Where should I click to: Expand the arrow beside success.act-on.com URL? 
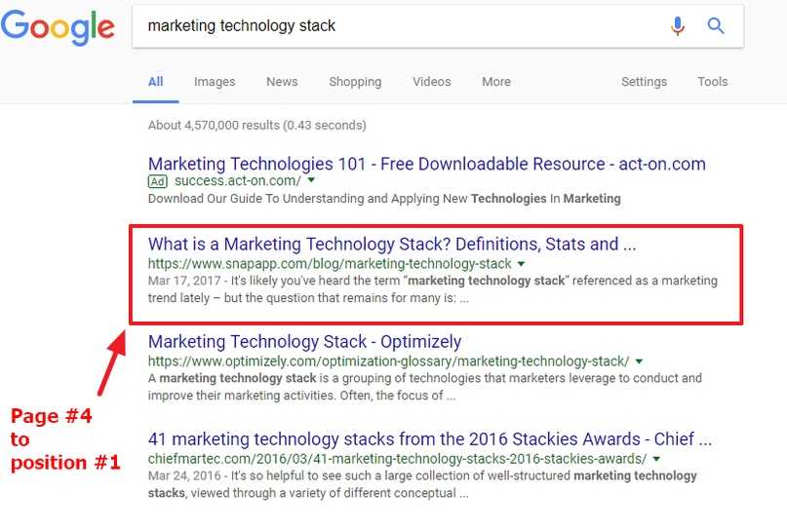point(311,181)
